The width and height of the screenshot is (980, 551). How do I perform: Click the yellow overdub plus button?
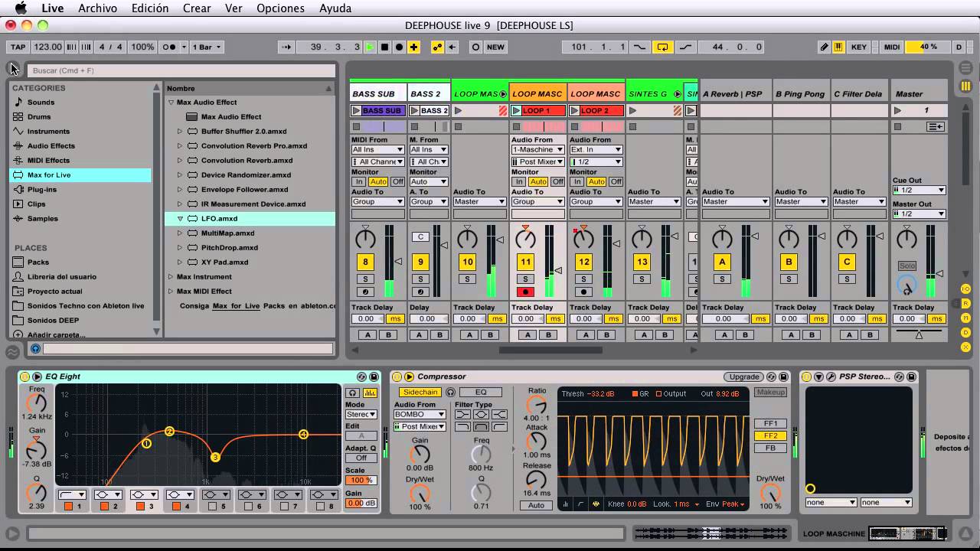click(x=413, y=47)
